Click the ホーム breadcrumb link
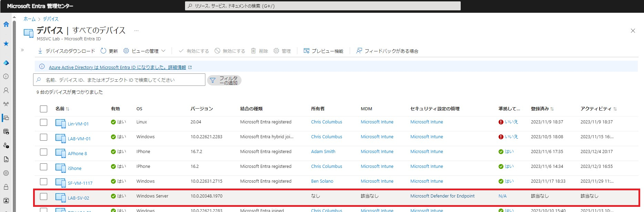This screenshot has width=644, height=212. [x=30, y=19]
